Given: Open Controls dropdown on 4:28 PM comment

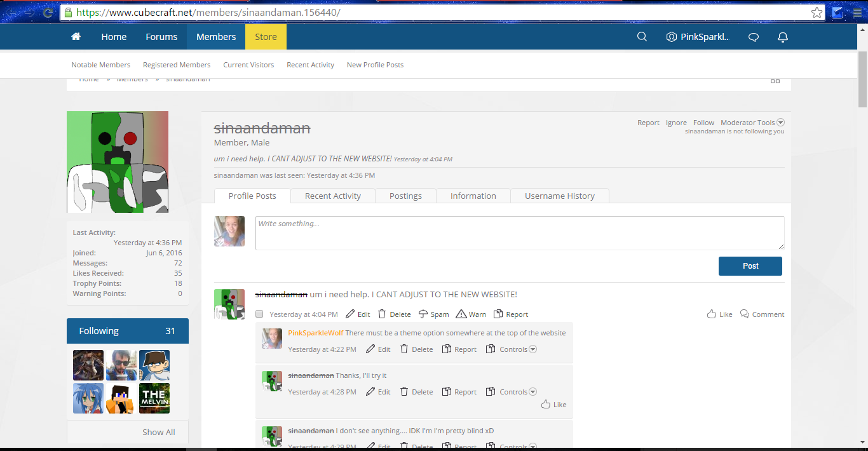Looking at the screenshot, I should click(512, 392).
